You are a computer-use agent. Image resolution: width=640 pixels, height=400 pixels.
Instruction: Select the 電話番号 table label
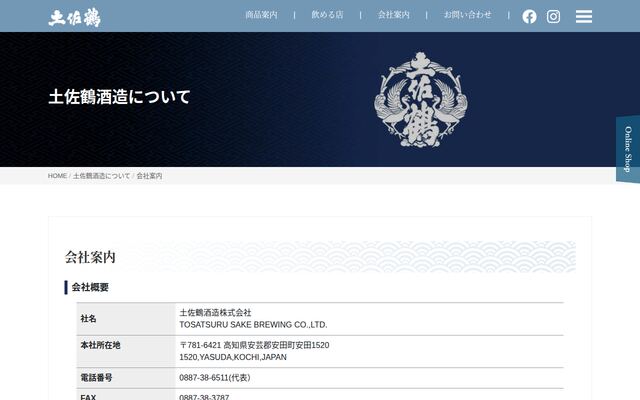pyautogui.click(x=96, y=378)
